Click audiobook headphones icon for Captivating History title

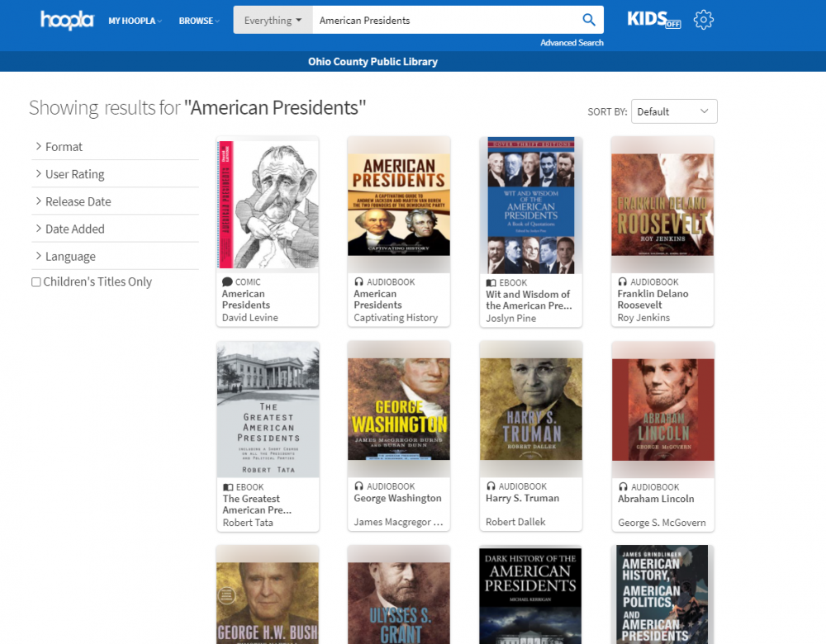(358, 282)
